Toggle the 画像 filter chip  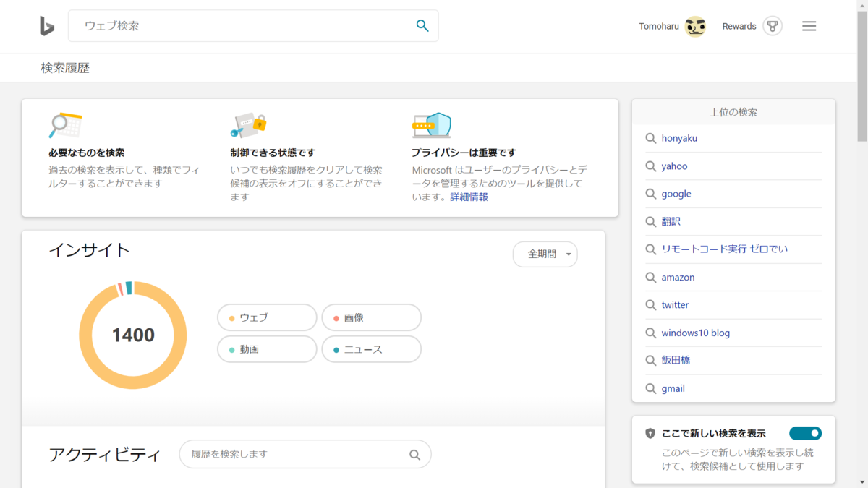tap(371, 317)
